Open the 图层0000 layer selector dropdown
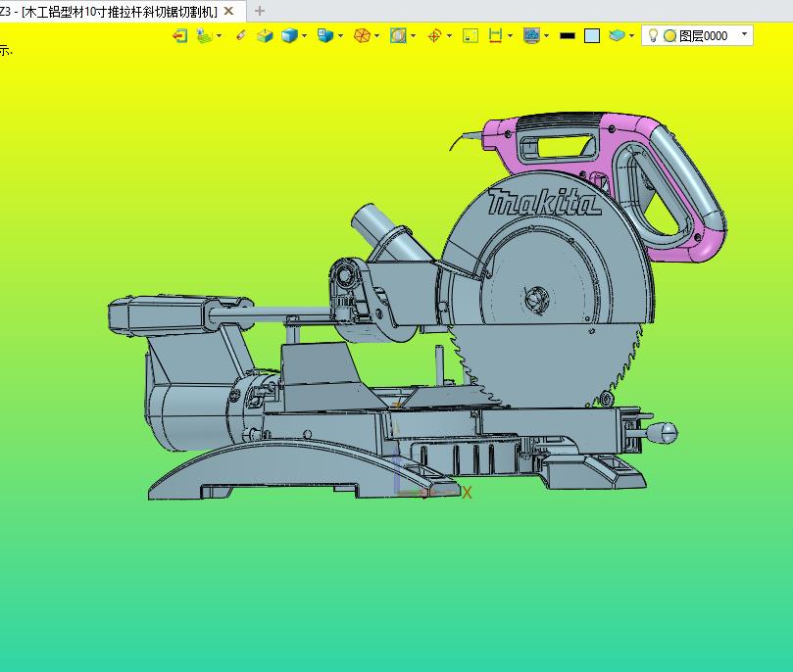The width and height of the screenshot is (793, 672). coord(744,34)
